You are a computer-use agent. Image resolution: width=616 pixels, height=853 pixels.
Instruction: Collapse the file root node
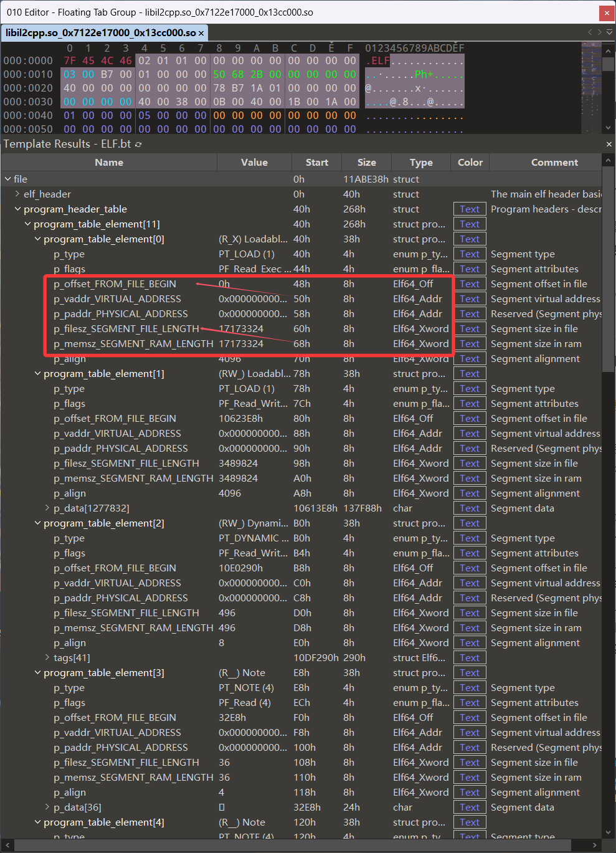8,179
